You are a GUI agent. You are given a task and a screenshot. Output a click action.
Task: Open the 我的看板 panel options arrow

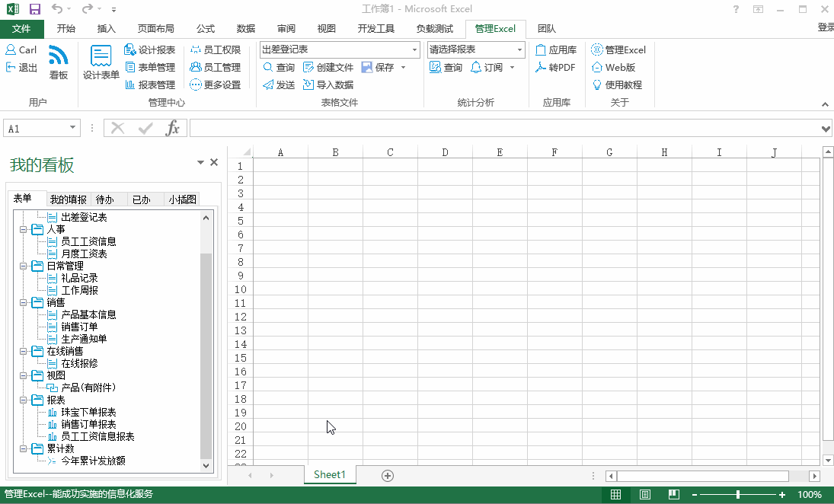click(x=200, y=163)
